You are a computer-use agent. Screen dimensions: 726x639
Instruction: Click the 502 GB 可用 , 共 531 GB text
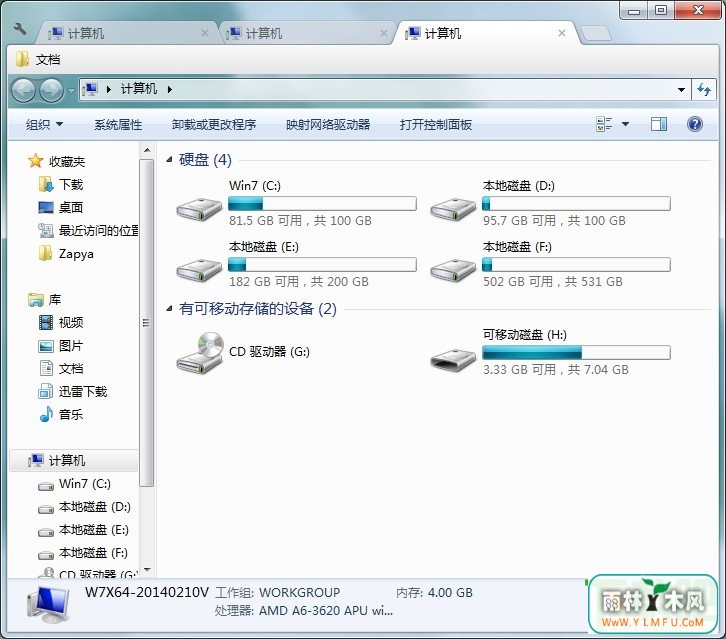(553, 282)
